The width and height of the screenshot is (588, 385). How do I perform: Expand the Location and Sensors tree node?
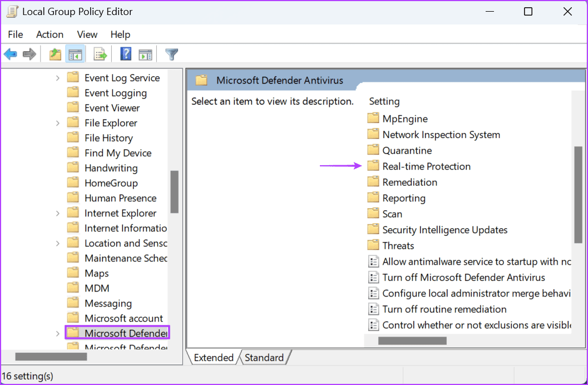point(57,243)
